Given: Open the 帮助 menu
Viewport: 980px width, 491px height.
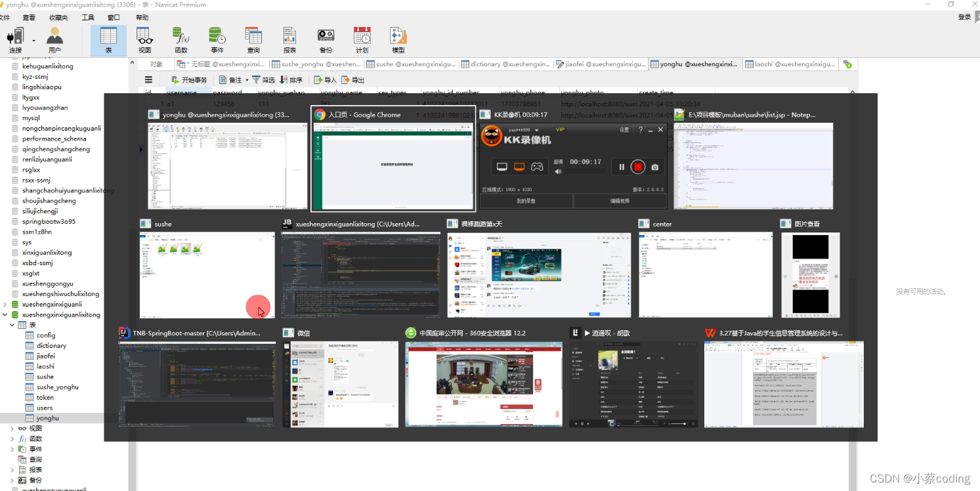Looking at the screenshot, I should pyautogui.click(x=142, y=18).
